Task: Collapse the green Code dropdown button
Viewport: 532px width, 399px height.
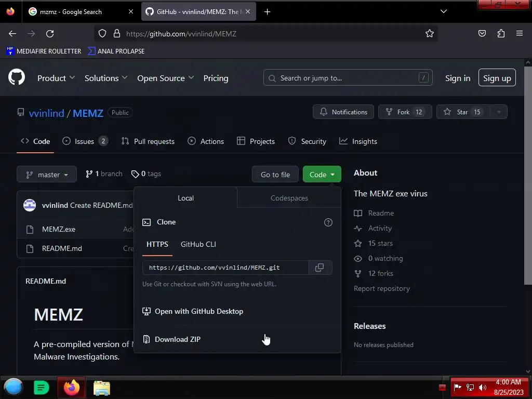Action: 322,175
